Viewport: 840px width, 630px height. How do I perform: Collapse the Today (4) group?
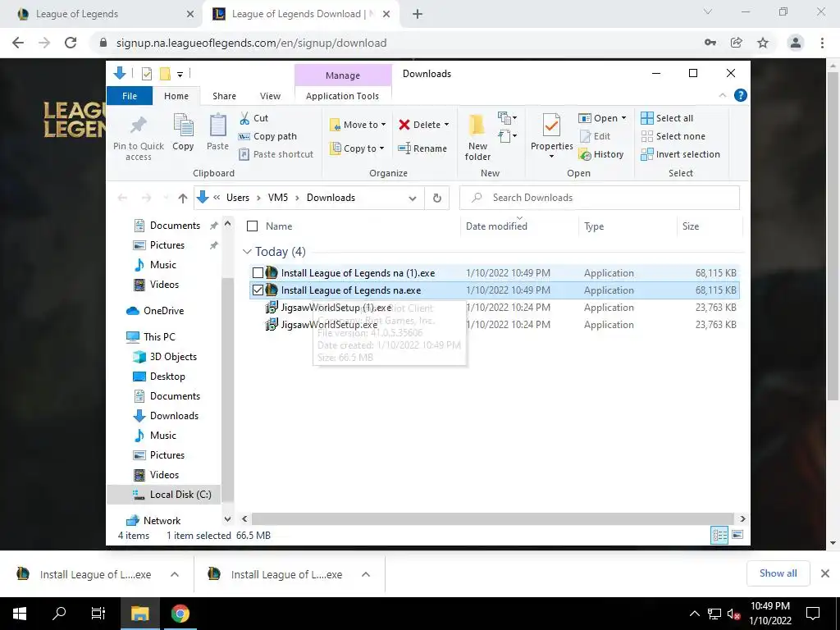coord(247,251)
